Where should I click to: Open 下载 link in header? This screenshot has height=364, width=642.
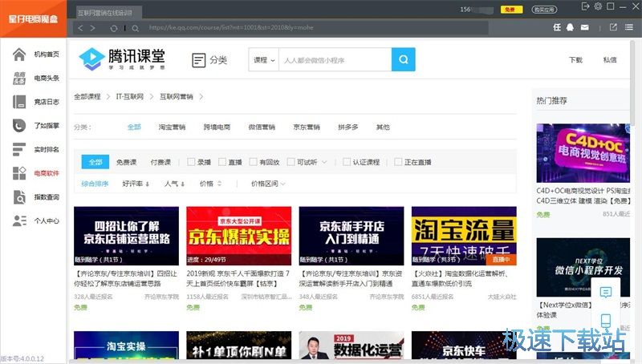click(575, 59)
